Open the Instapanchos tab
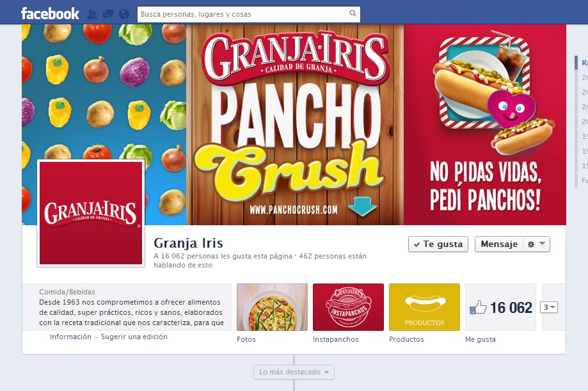 (348, 307)
